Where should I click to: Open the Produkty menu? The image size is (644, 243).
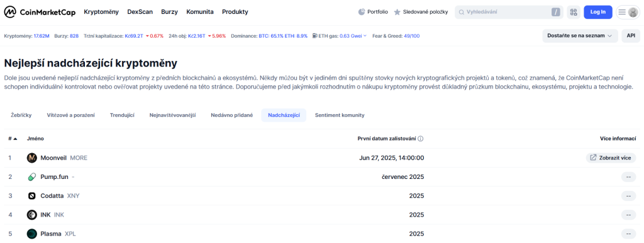coord(235,12)
